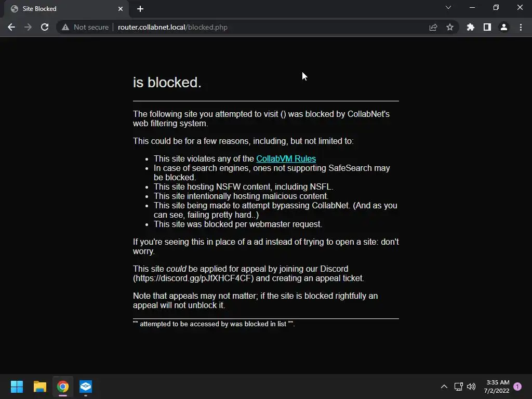Click the "is blocked." heading
The width and height of the screenshot is (532, 399).
167,83
